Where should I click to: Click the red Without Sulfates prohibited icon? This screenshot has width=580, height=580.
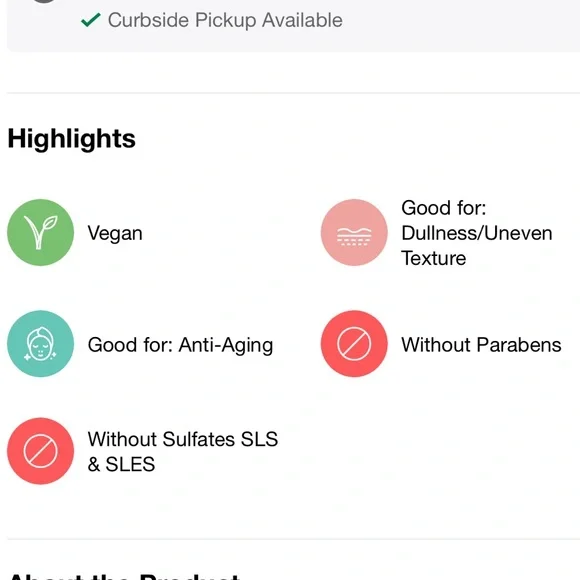[x=40, y=451]
